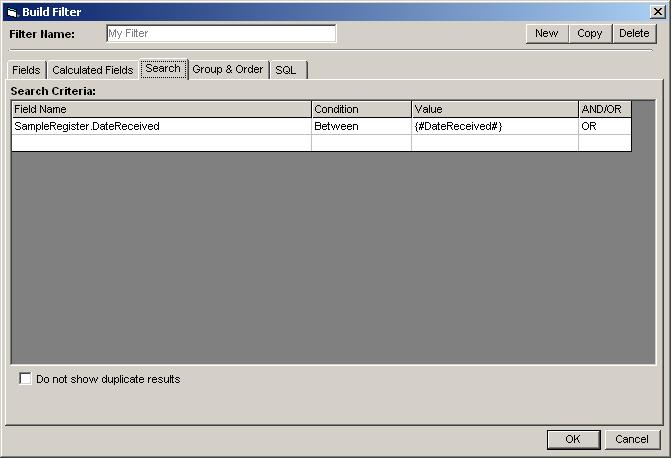Click the Build Filter title bar icon

(12, 12)
